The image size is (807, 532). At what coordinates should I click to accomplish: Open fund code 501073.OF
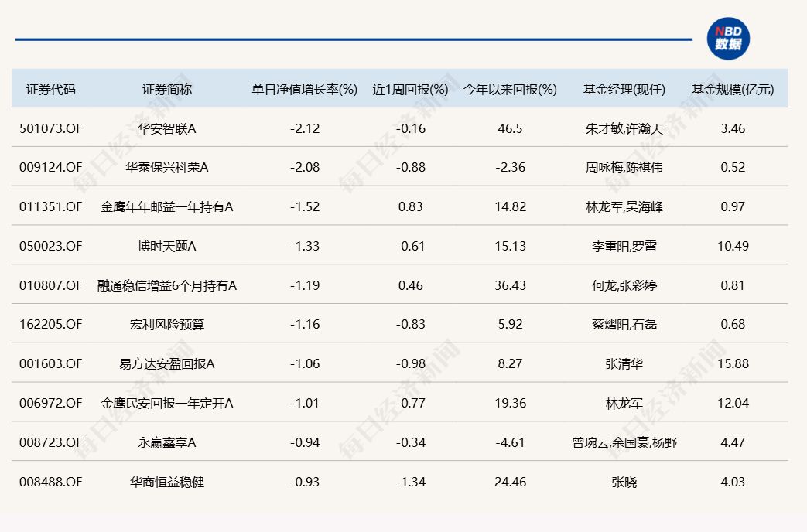(x=50, y=128)
